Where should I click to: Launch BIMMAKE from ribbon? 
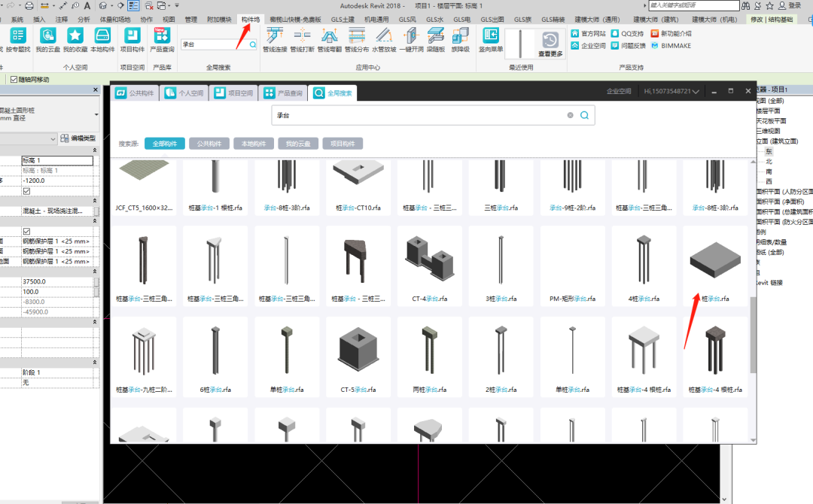coord(671,46)
